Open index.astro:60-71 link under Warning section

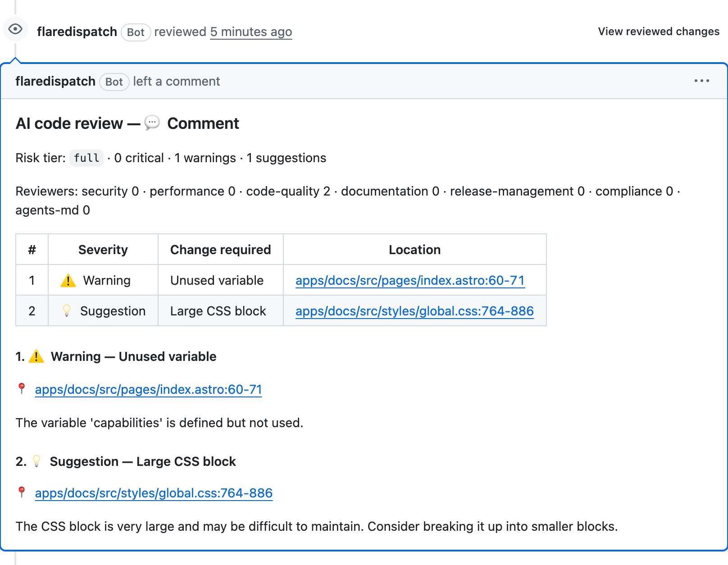tap(148, 389)
